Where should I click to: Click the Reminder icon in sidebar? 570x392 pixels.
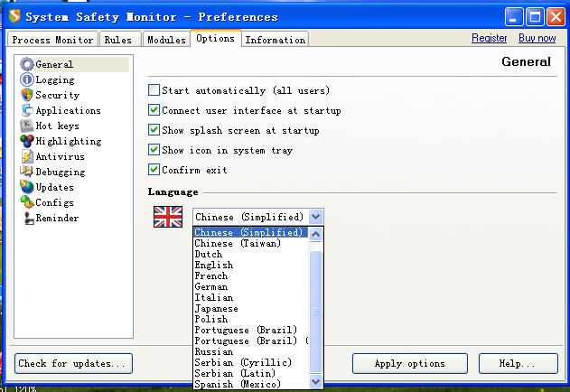pyautogui.click(x=27, y=218)
